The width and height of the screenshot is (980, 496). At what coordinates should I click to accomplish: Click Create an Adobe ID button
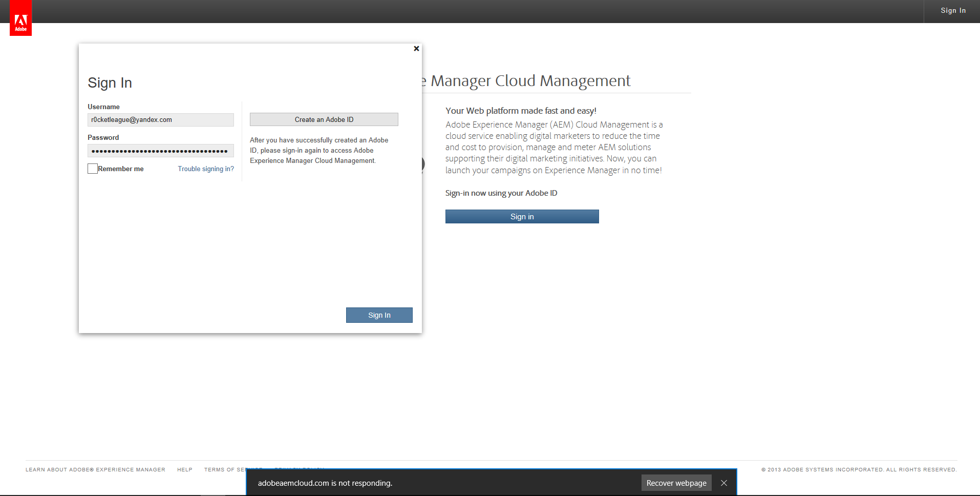[324, 119]
